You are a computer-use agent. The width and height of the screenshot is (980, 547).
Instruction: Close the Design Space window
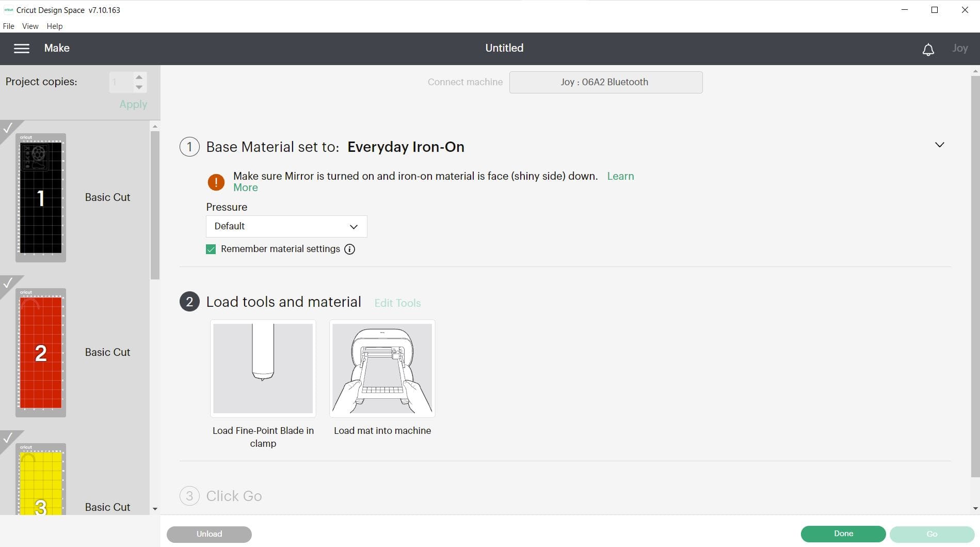(965, 10)
